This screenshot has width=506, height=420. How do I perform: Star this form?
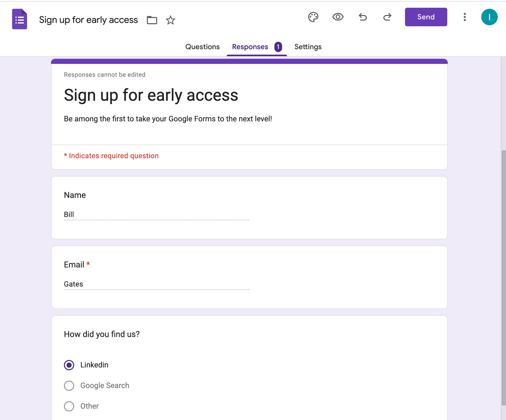point(171,20)
